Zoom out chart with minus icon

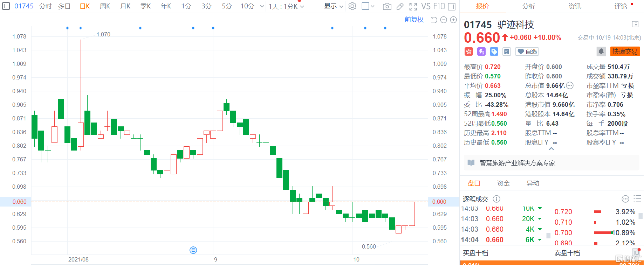tap(444, 20)
